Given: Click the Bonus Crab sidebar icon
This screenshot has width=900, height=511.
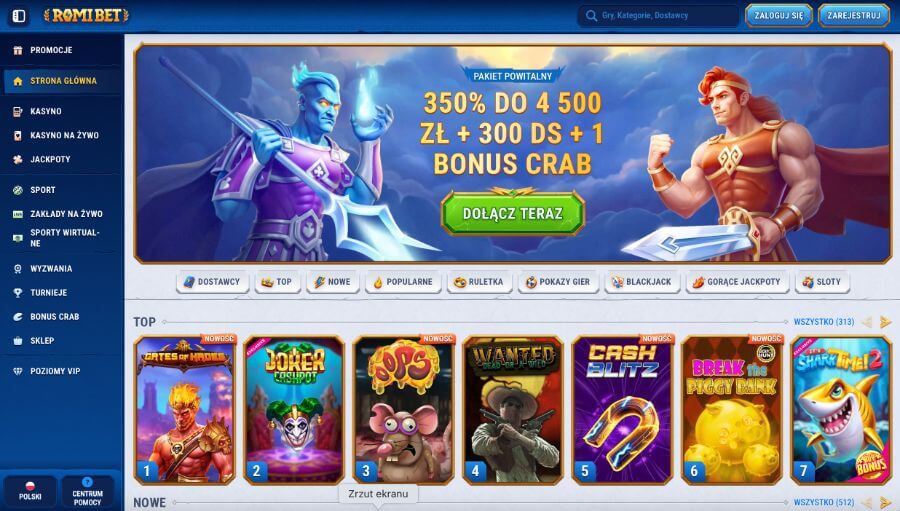Looking at the screenshot, I should tap(18, 316).
